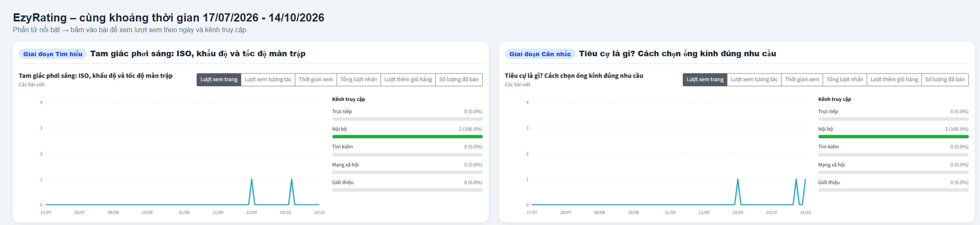Open 'Thời gian xem' tab in Tiêu cự card
The height and width of the screenshot is (225, 980).
coord(802,79)
